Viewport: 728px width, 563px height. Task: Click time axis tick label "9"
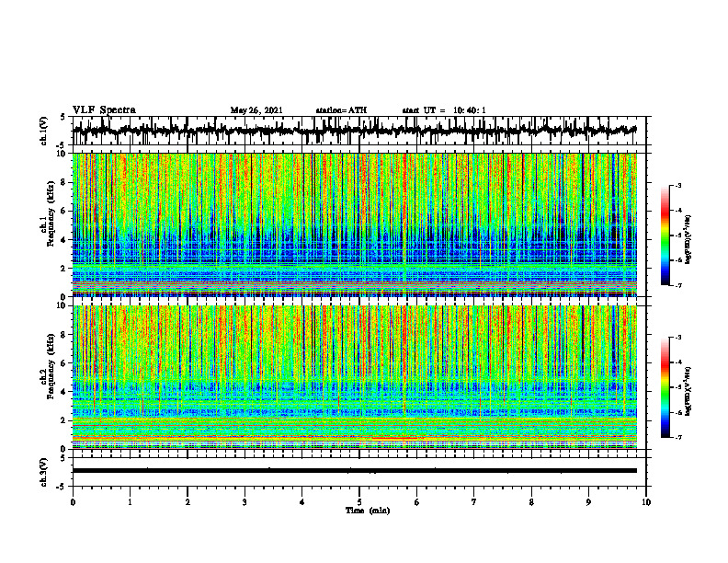coord(588,502)
